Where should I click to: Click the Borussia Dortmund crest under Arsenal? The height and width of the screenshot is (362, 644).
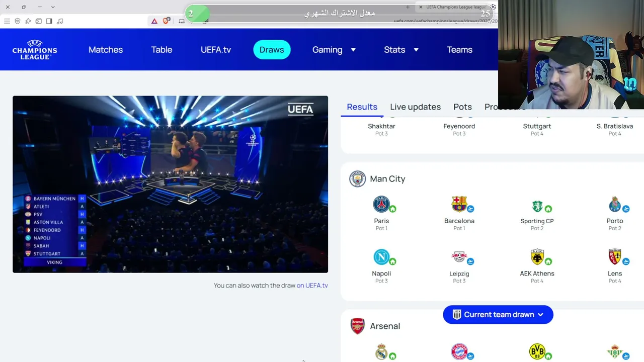537,351
